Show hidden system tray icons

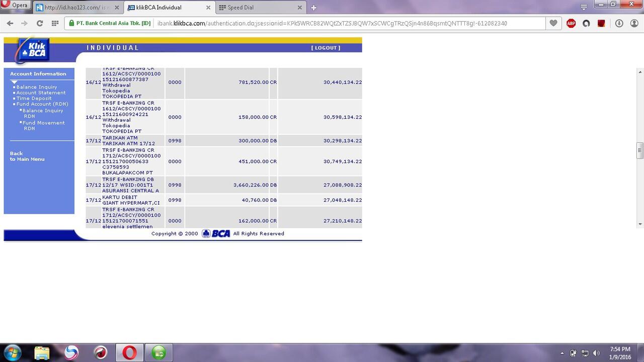click(x=562, y=353)
